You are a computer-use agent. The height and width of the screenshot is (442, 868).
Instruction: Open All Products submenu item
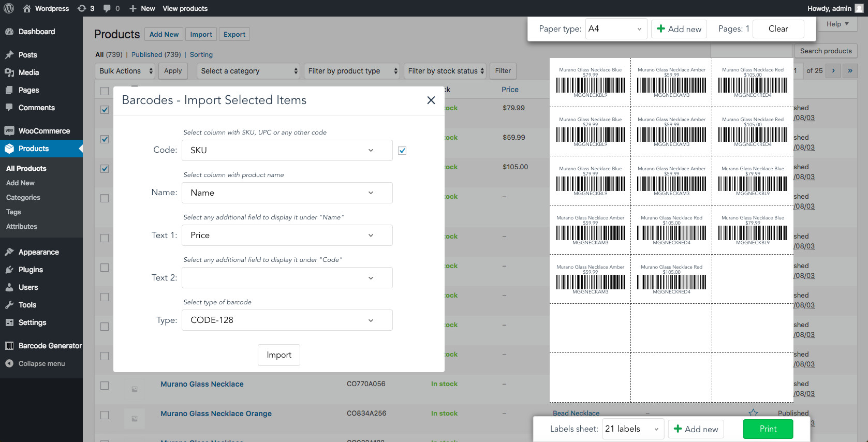click(26, 168)
